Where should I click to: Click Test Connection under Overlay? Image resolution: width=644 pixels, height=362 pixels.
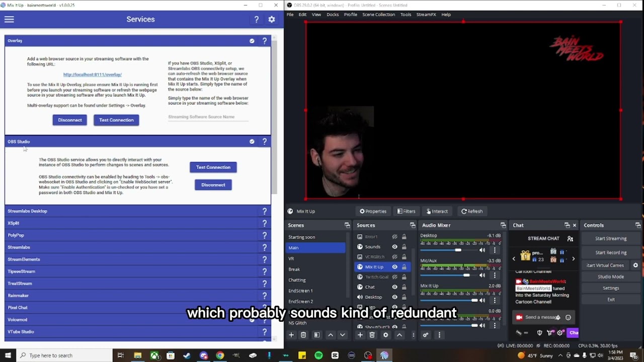(116, 120)
